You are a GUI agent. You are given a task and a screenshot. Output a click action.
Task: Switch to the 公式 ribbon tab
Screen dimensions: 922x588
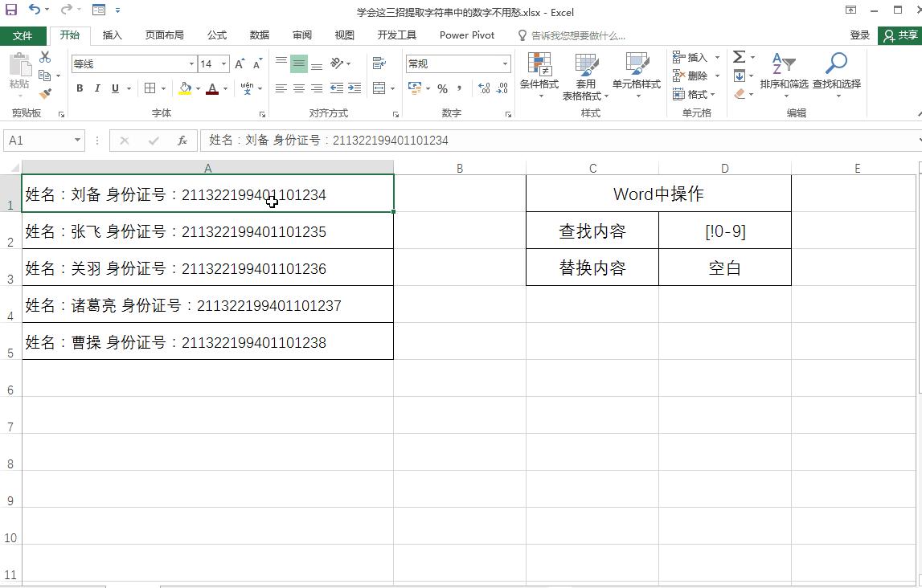coord(216,35)
